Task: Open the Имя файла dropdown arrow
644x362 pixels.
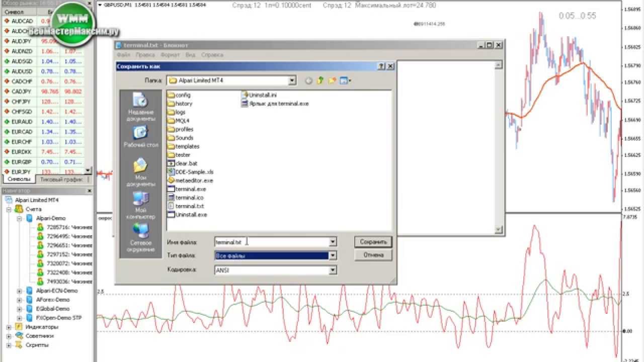Action: pos(333,242)
